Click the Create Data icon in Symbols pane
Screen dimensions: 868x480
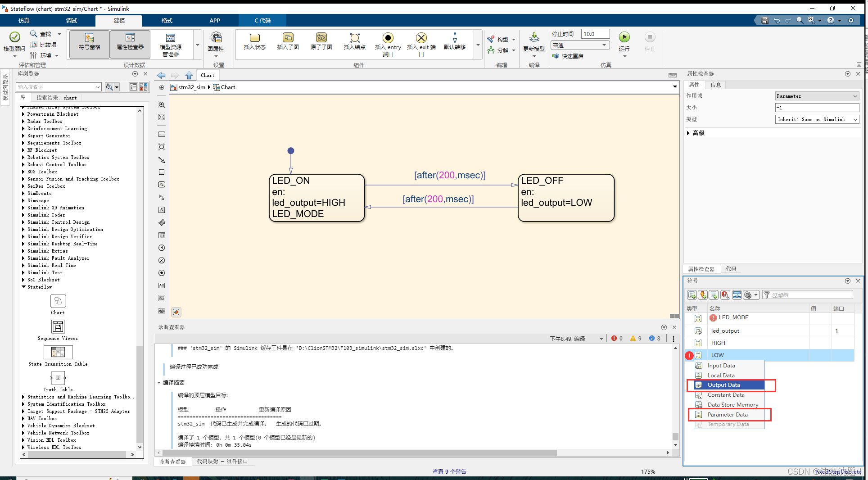(692, 295)
